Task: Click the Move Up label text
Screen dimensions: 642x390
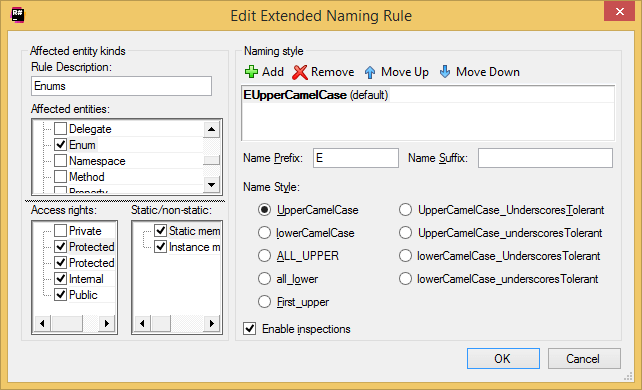Action: 405,72
